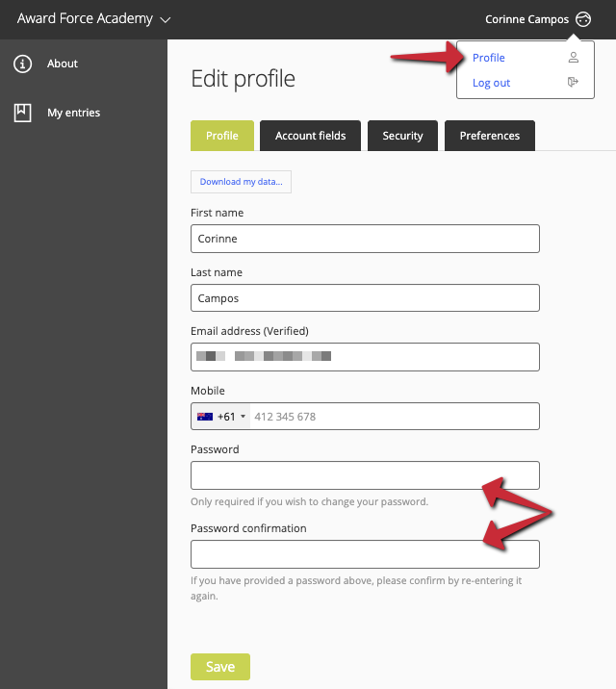The image size is (616, 689).
Task: Click the log out door icon
Action: click(573, 82)
